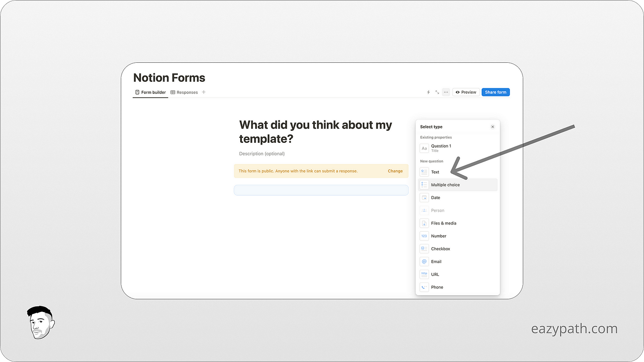This screenshot has width=644, height=362.
Task: Click the 123 Number icon
Action: [424, 236]
